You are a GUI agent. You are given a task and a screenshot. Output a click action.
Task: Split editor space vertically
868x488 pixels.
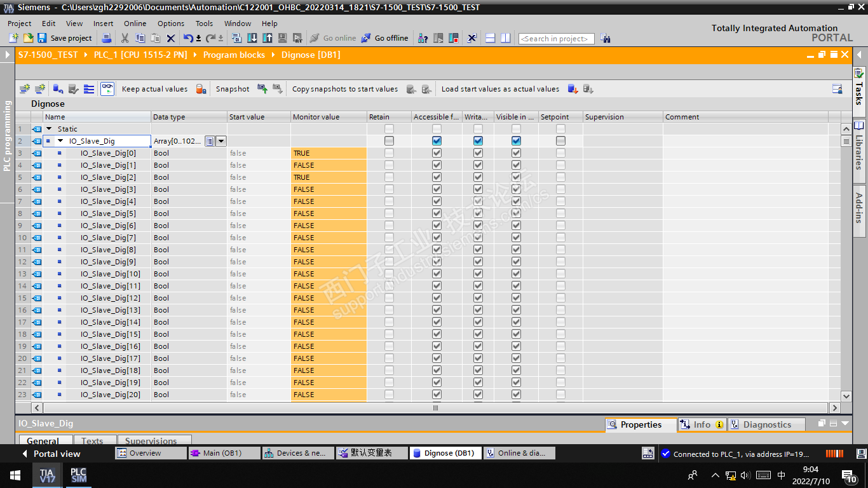[505, 38]
